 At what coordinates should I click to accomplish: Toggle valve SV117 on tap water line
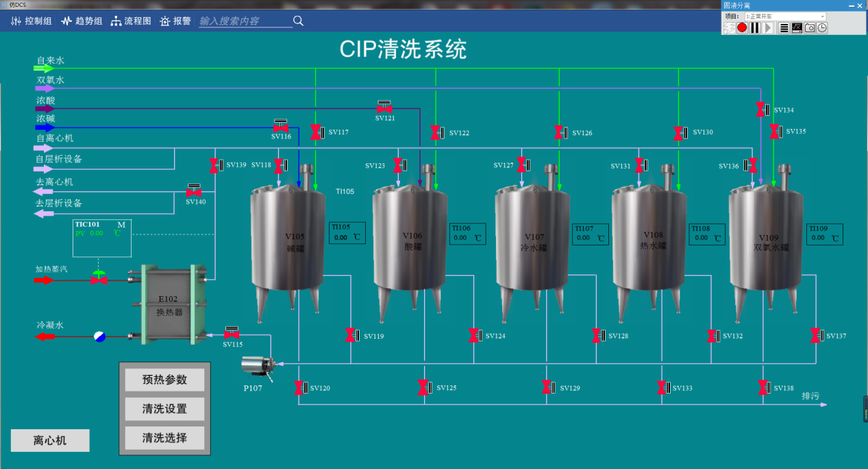[x=316, y=132]
